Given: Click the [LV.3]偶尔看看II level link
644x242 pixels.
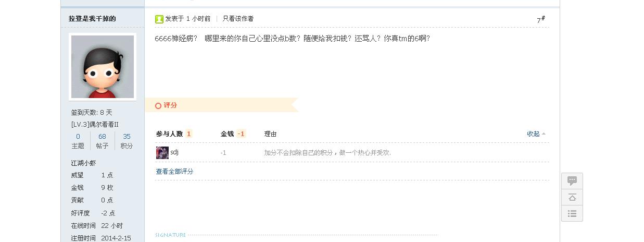Looking at the screenshot, I should tap(95, 125).
